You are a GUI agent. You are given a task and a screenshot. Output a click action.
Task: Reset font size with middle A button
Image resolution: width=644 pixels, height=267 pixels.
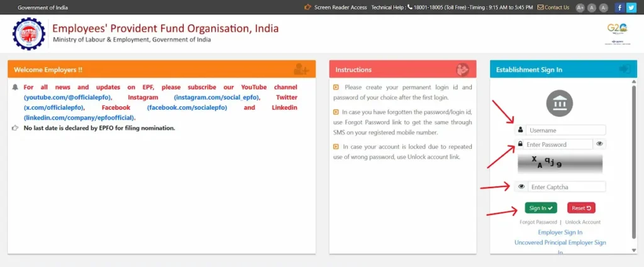[592, 8]
